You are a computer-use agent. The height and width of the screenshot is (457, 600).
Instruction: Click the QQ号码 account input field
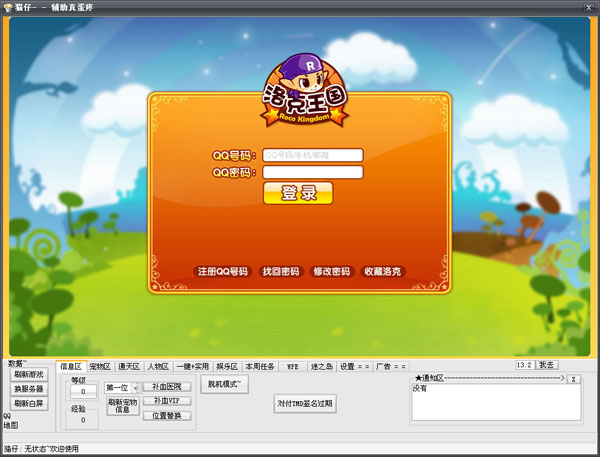(x=313, y=155)
